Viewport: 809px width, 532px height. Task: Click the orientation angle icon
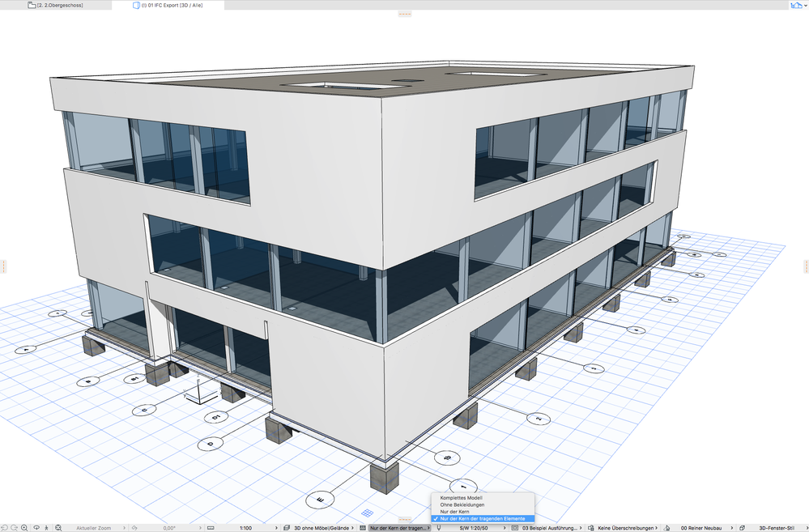[x=134, y=528]
